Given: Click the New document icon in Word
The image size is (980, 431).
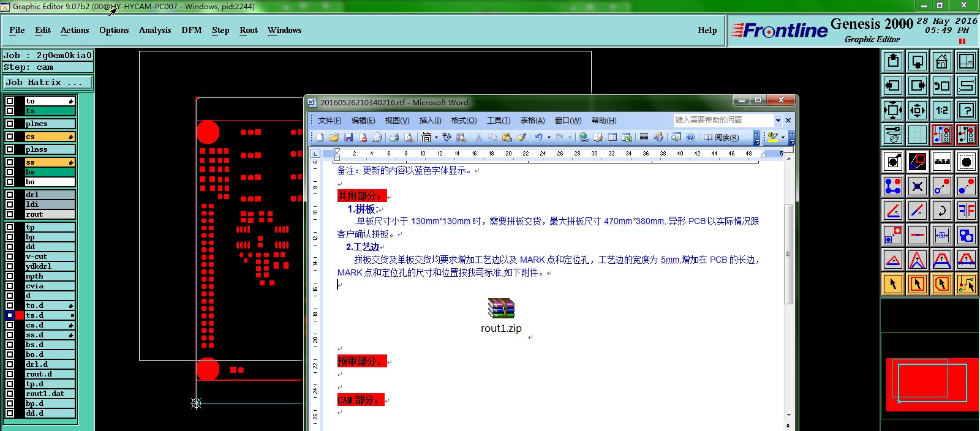Looking at the screenshot, I should pos(320,137).
